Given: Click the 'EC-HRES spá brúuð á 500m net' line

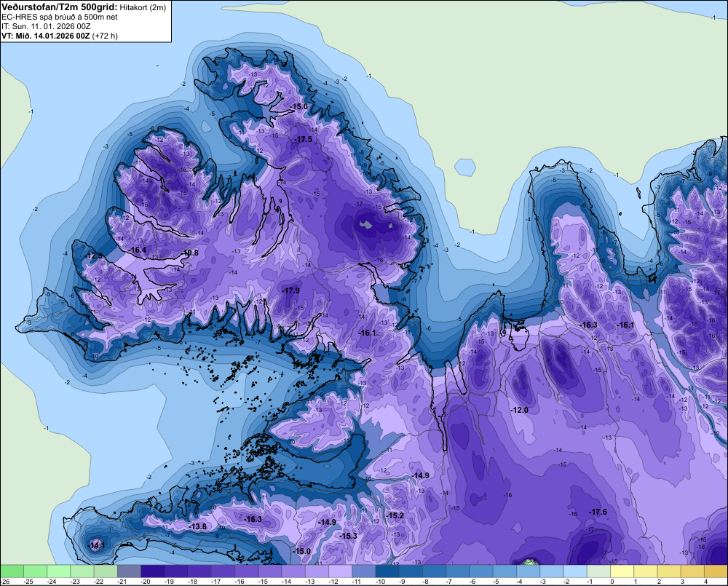Looking at the screenshot, I should [x=60, y=17].
